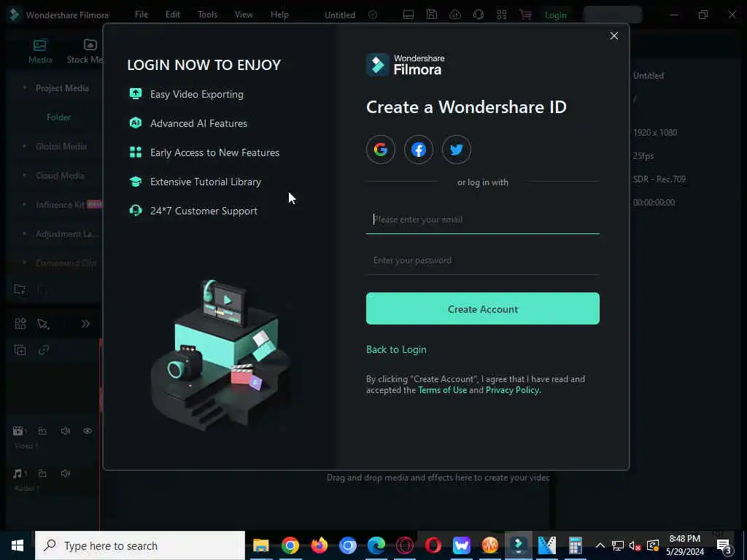Open Opera browser from taskbar
Screen dimensions: 747x560
tap(433, 545)
